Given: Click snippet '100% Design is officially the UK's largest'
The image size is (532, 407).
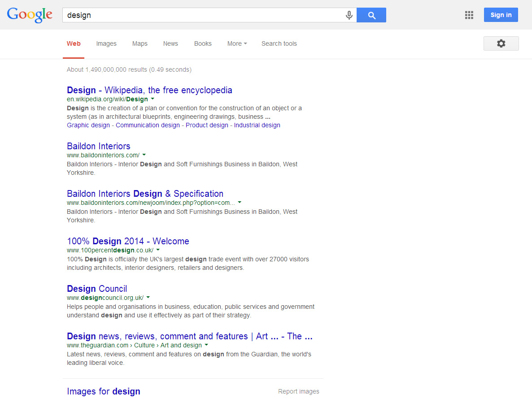Looking at the screenshot, I should pyautogui.click(x=188, y=264).
